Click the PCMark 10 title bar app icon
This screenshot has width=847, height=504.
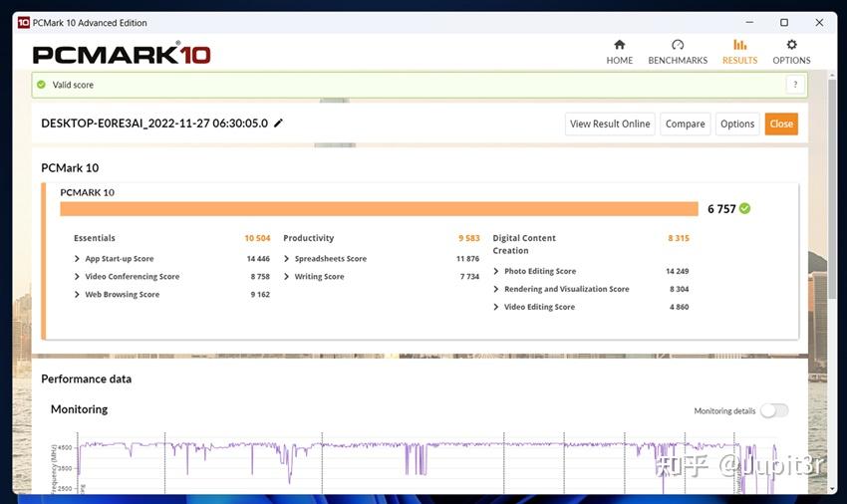coord(24,23)
